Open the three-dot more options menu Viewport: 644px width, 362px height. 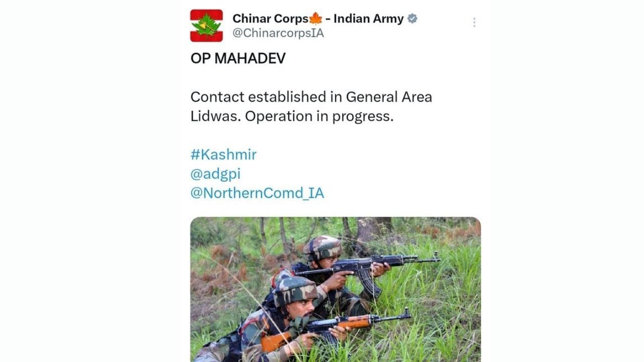tap(474, 22)
